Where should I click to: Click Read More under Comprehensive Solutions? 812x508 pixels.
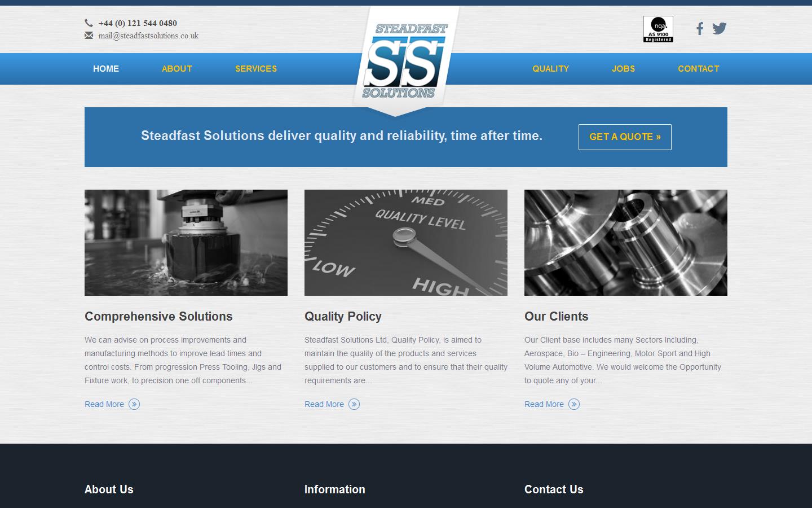tap(104, 404)
